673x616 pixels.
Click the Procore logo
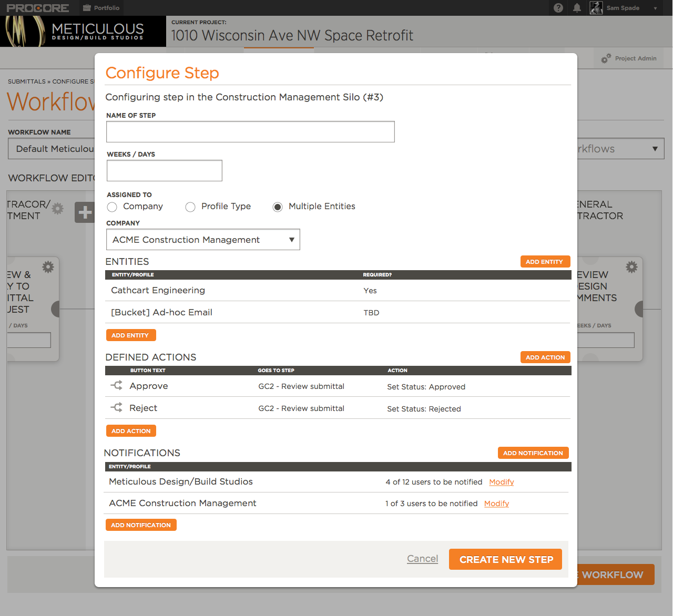coord(38,8)
